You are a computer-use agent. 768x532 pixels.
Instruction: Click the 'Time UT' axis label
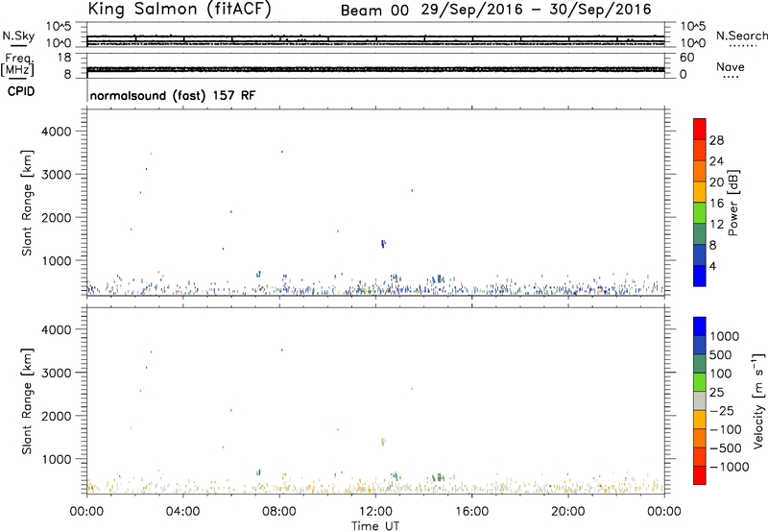coord(375,526)
